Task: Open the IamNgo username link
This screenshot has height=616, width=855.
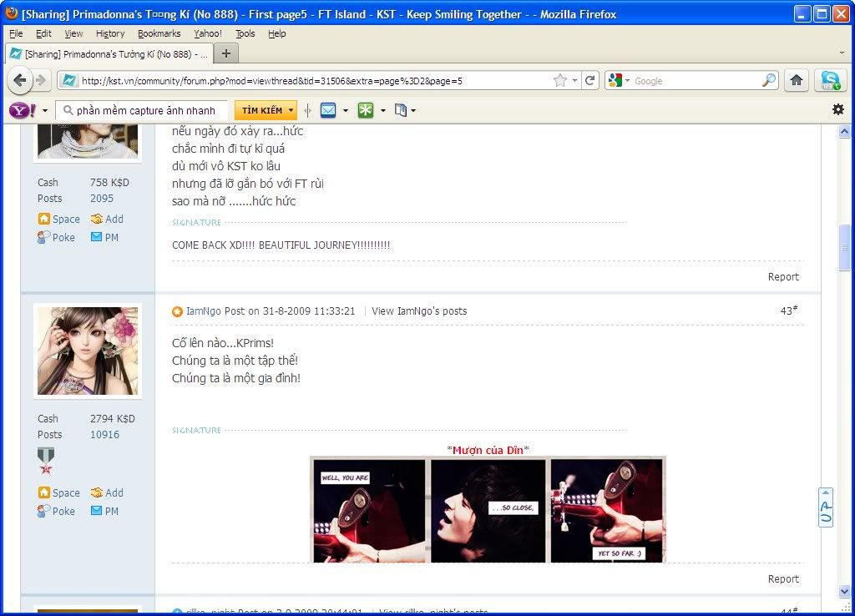Action: click(x=204, y=311)
